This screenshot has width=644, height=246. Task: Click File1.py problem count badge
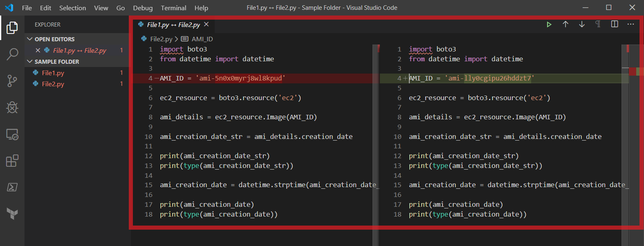pyautogui.click(x=121, y=73)
